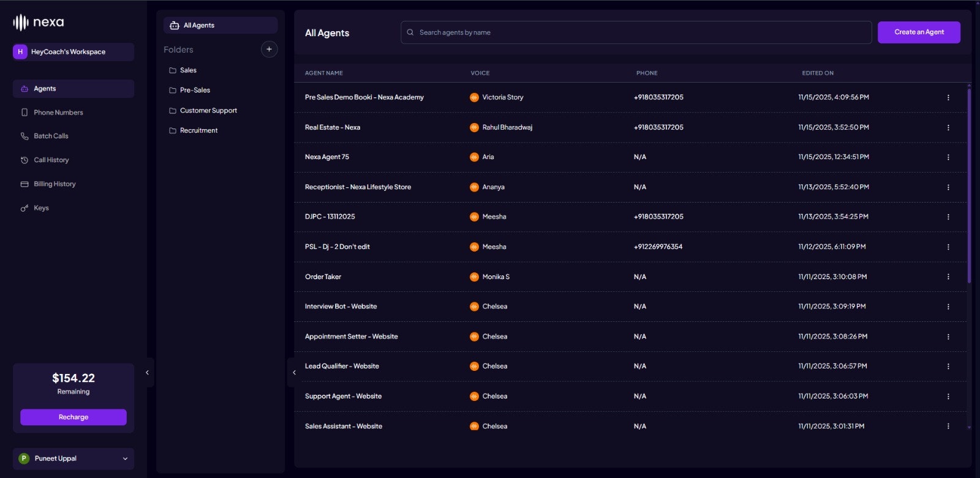Open options menu for Lead Qualifier - Website

tap(948, 366)
